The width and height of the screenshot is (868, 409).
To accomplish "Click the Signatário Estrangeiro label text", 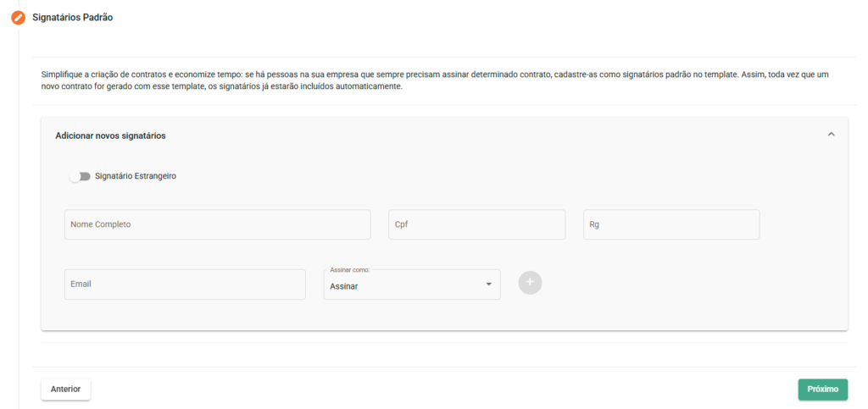I will point(136,176).
